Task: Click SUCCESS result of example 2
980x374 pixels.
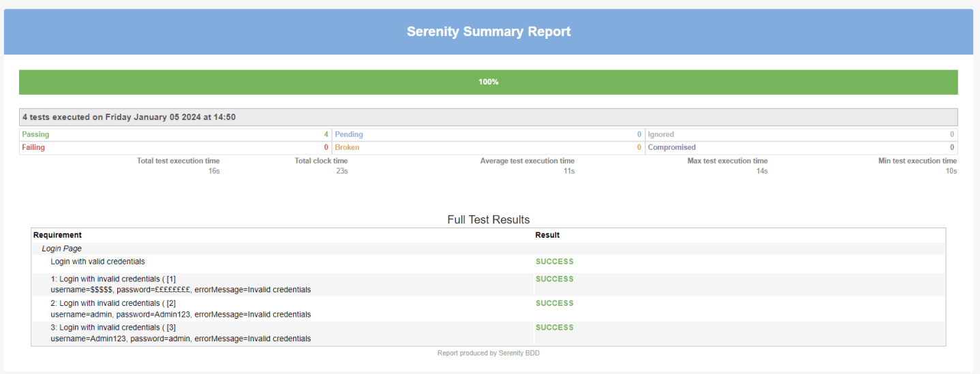Action: pos(555,303)
